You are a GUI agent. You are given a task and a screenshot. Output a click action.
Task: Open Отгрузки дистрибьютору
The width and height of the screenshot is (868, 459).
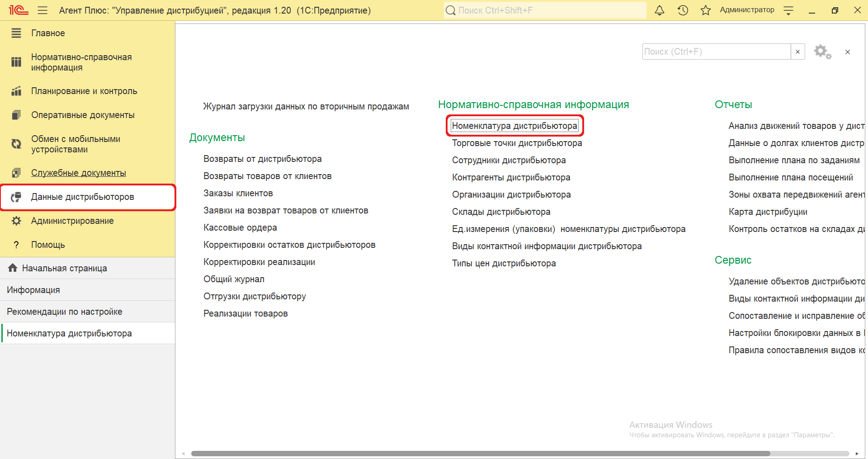pyautogui.click(x=255, y=296)
